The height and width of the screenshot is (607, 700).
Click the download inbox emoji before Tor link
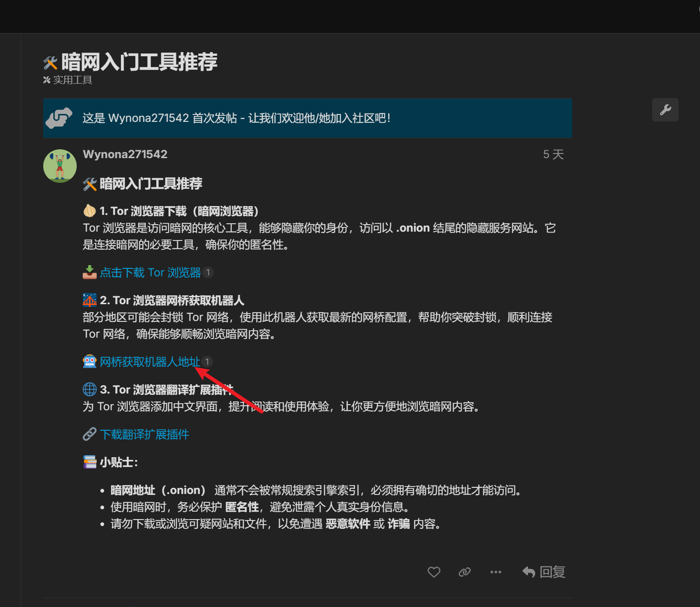90,272
